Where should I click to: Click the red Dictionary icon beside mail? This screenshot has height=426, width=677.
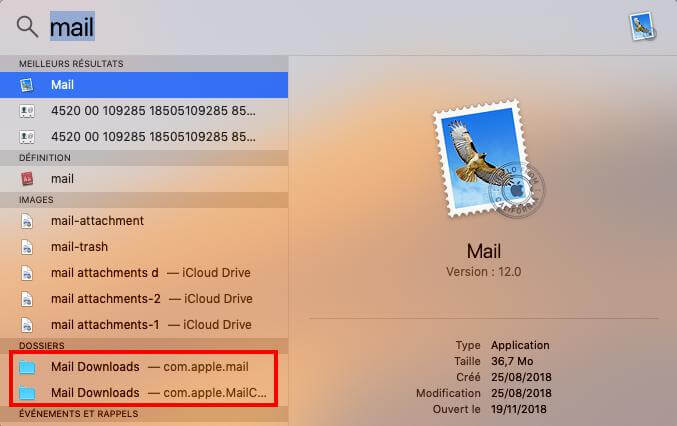coord(27,179)
